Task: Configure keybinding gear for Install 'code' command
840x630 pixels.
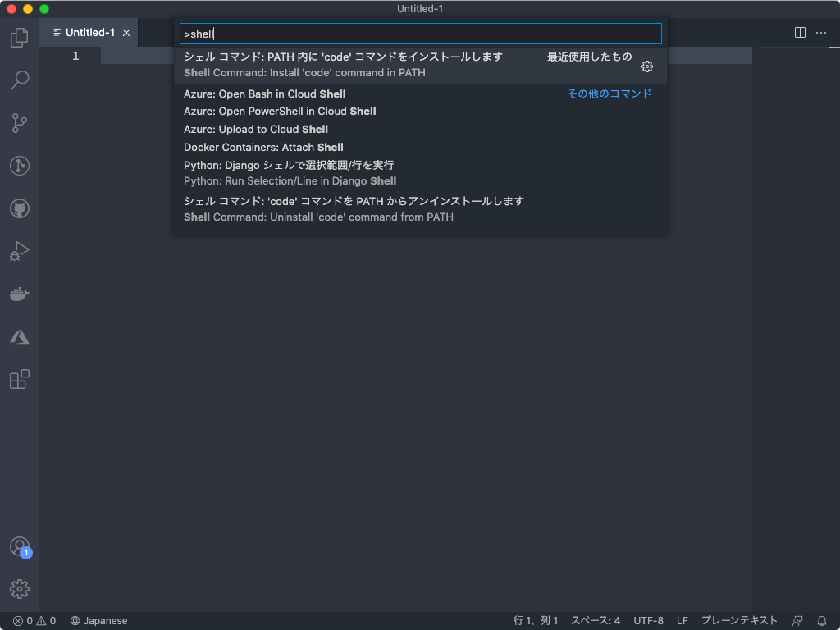Action: coord(647,66)
